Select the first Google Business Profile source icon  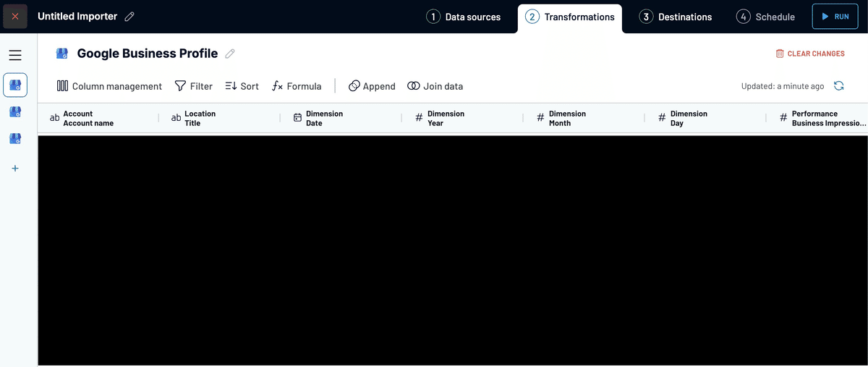(x=15, y=85)
